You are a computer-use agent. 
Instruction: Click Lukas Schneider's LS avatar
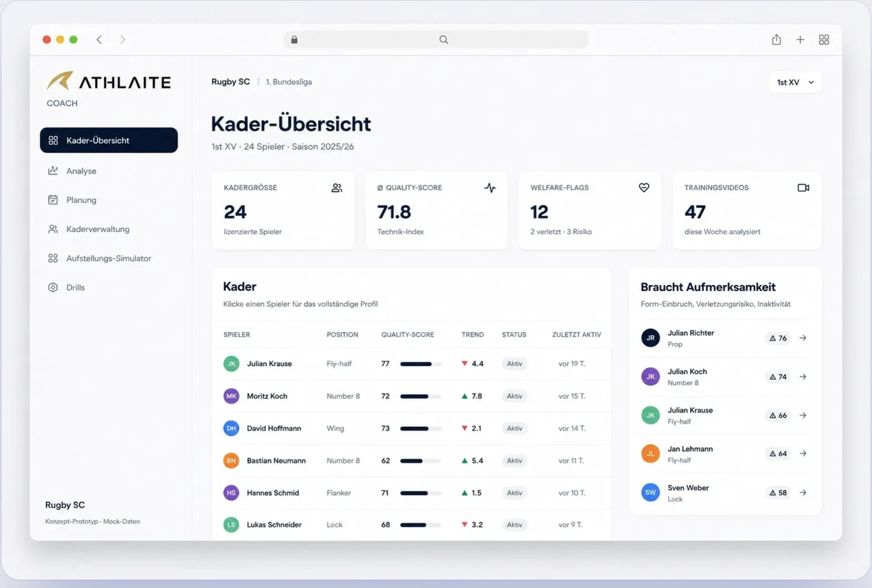pyautogui.click(x=231, y=525)
